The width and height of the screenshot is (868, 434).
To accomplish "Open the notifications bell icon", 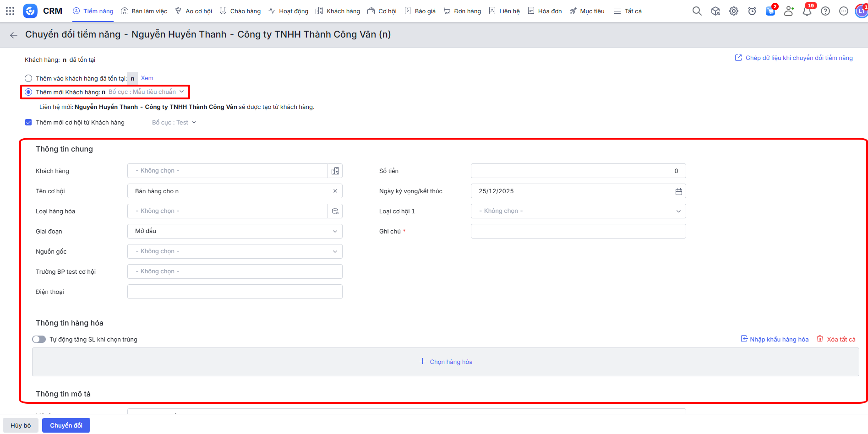I will pyautogui.click(x=807, y=11).
